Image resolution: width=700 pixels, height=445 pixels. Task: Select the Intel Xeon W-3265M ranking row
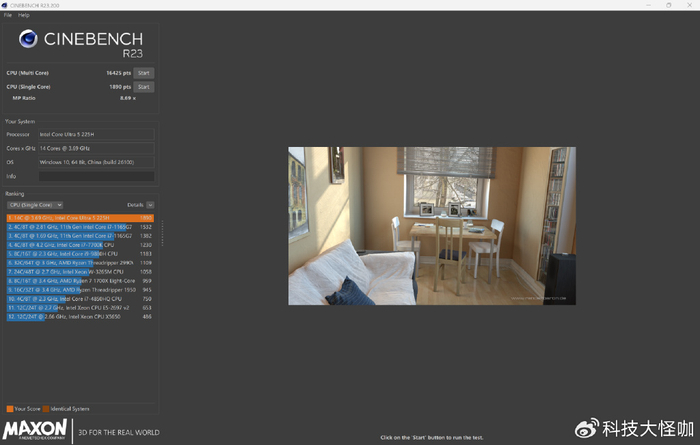[x=80, y=272]
